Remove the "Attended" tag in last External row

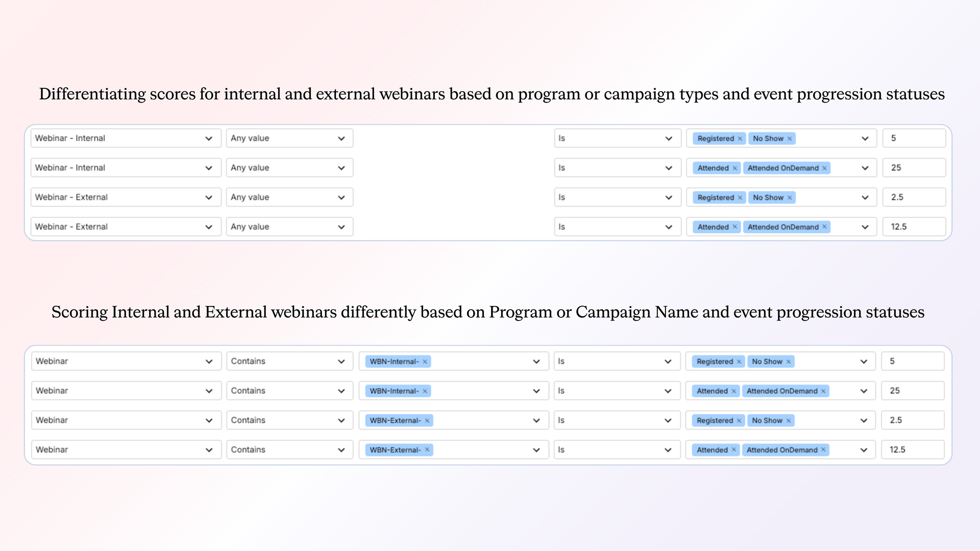735,227
